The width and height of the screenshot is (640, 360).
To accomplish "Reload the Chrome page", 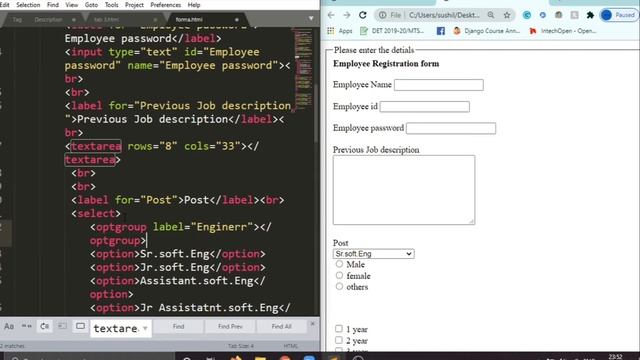I will pyautogui.click(x=363, y=15).
